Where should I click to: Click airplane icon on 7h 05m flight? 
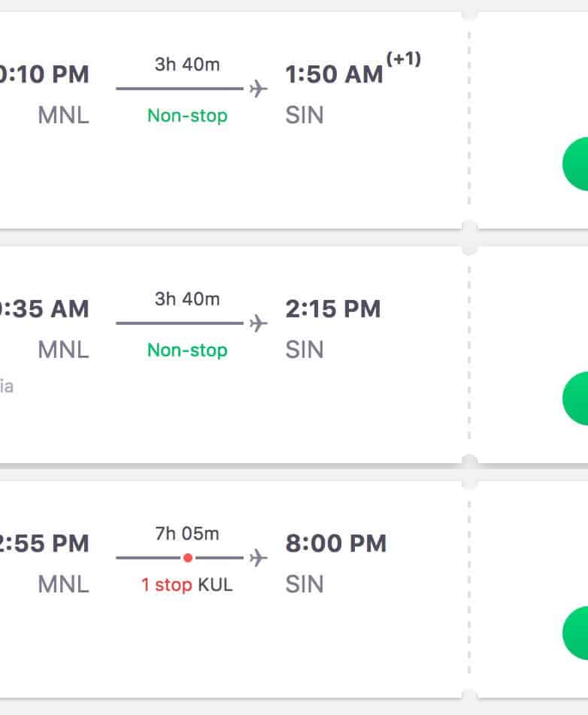[258, 558]
